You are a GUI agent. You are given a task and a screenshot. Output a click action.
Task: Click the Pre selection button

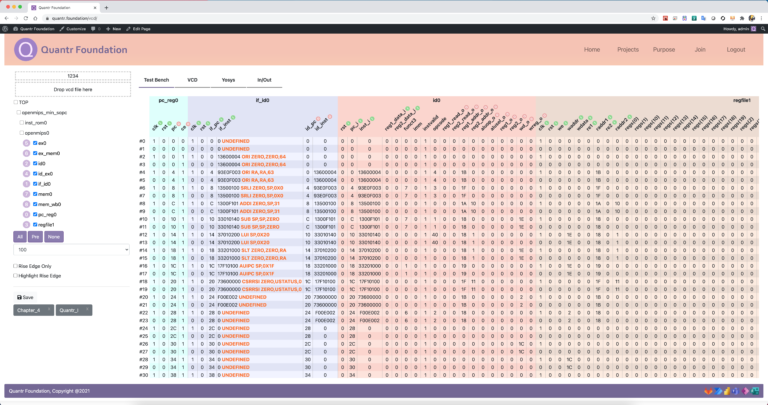pyautogui.click(x=35, y=237)
